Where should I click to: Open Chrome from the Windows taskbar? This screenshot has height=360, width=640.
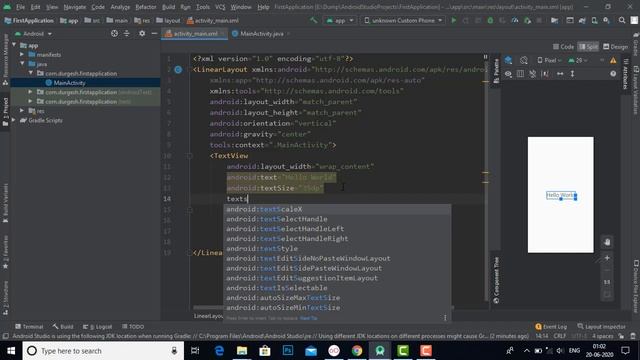(x=357, y=351)
